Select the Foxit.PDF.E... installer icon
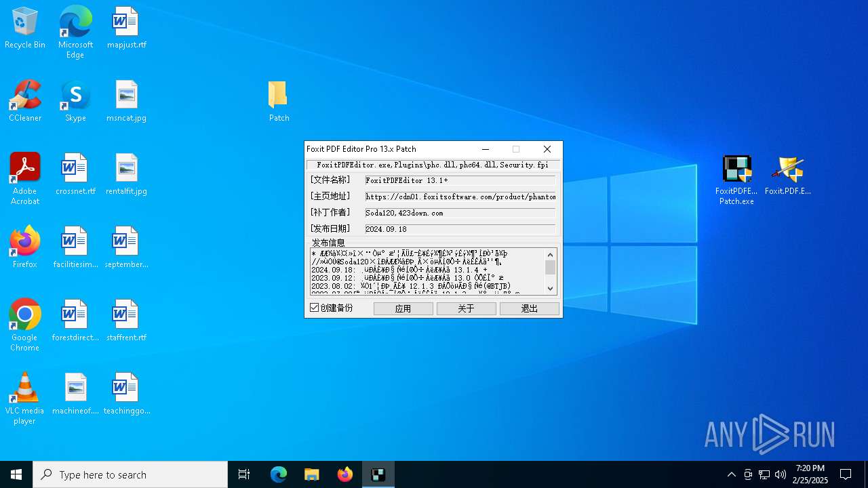The width and height of the screenshot is (868, 488). pyautogui.click(x=788, y=176)
